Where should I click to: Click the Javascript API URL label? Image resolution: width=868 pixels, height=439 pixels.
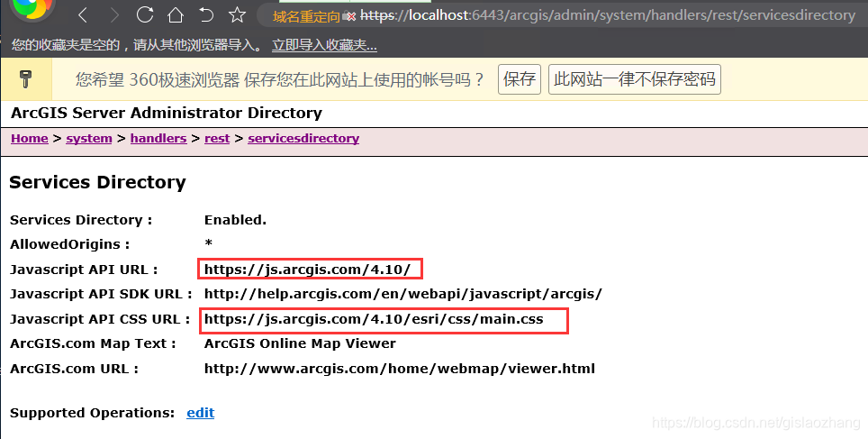pyautogui.click(x=84, y=270)
